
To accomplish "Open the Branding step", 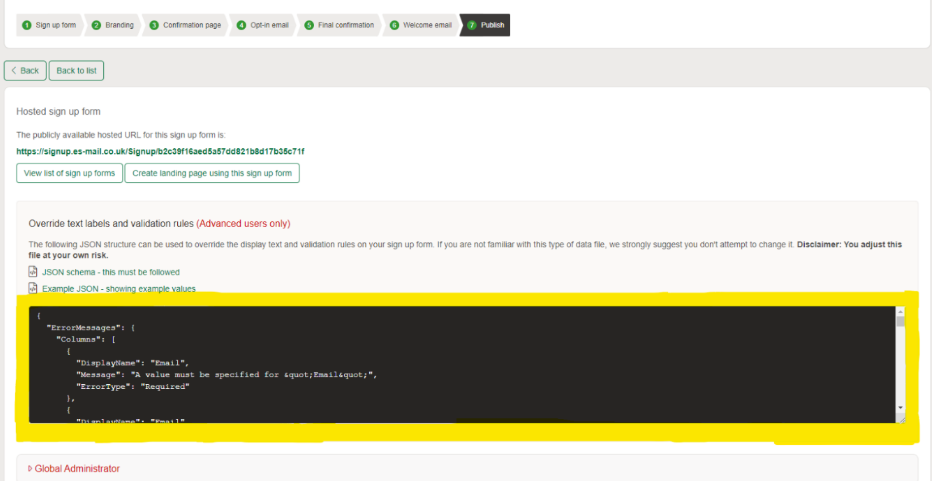I will tap(114, 26).
